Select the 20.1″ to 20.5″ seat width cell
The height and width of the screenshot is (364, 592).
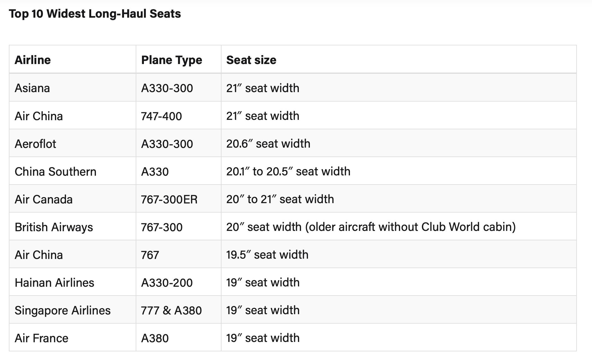399,171
